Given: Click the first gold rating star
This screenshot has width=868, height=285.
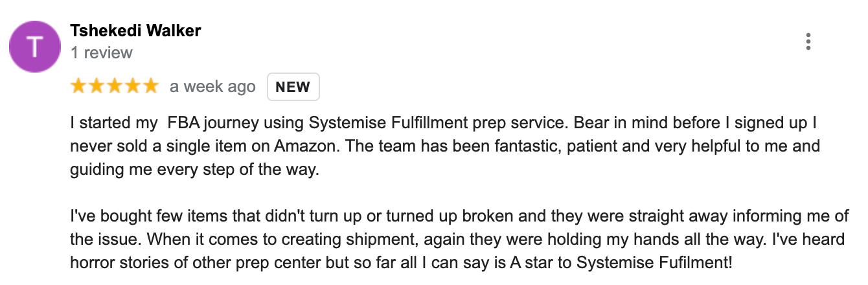Looking at the screenshot, I should tap(78, 86).
